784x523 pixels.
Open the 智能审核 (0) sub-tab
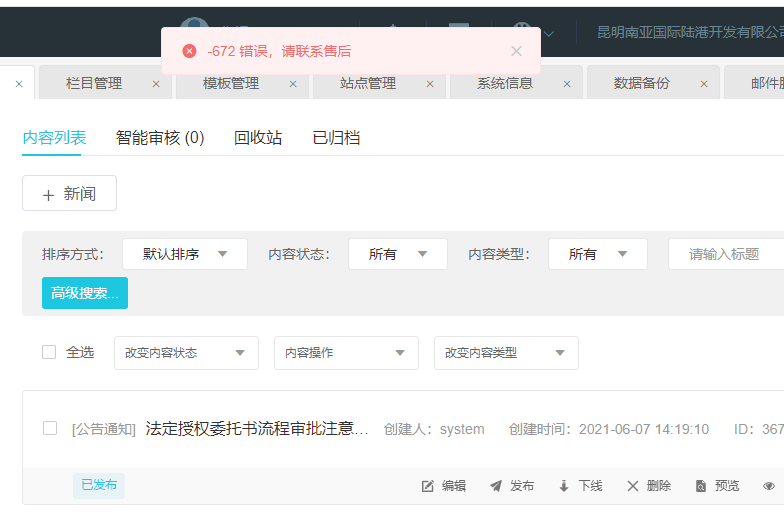(160, 138)
